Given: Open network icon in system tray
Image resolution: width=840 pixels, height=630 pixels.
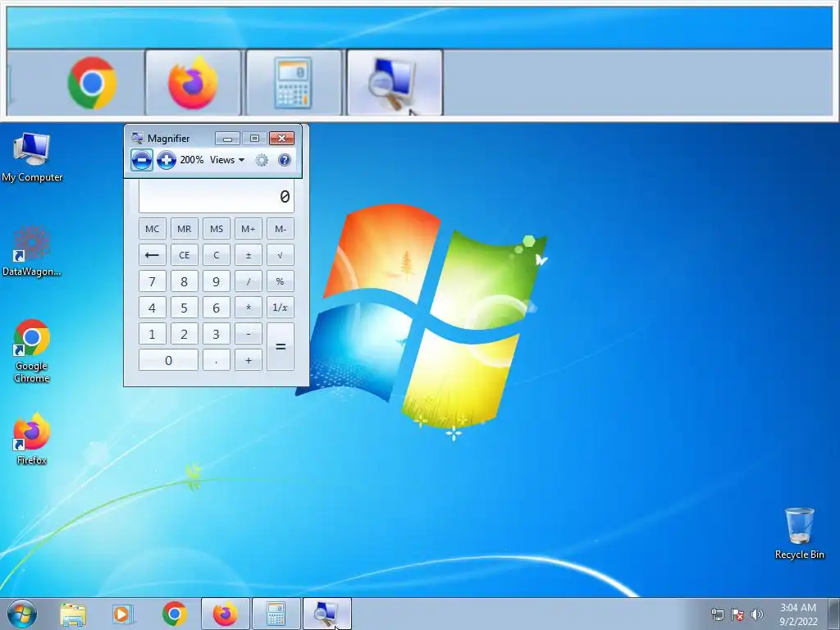Looking at the screenshot, I should click(x=717, y=614).
